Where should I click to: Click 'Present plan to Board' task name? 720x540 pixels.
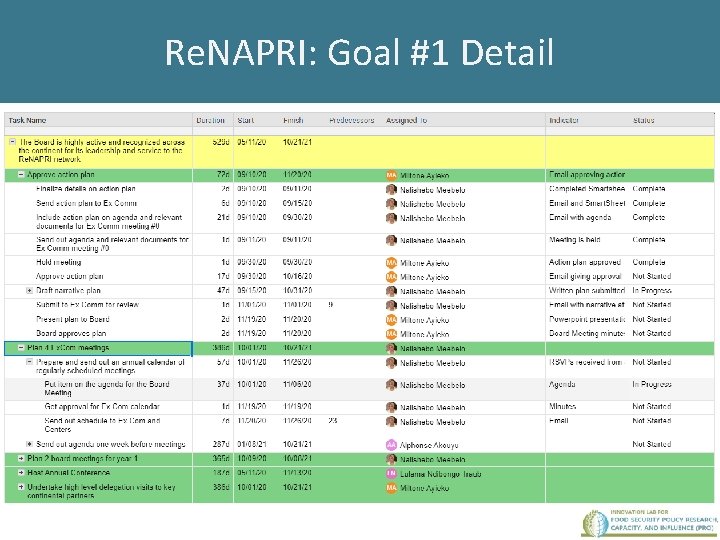pos(73,319)
